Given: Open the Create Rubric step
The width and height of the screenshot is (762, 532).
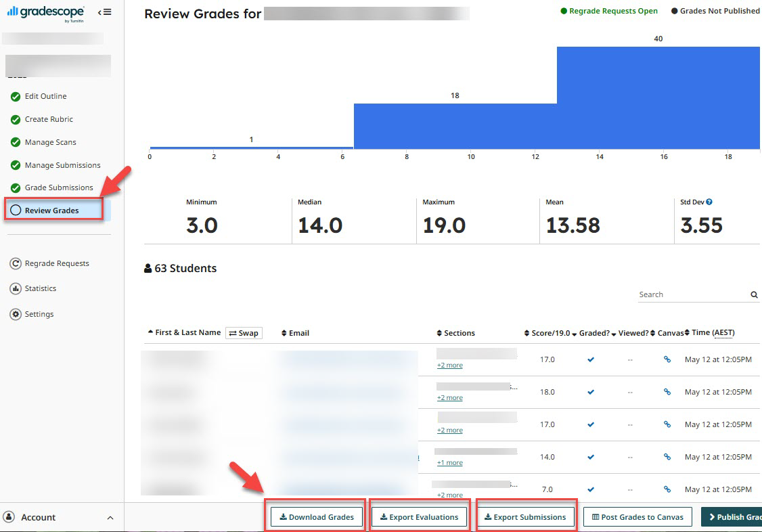Looking at the screenshot, I should pos(49,119).
